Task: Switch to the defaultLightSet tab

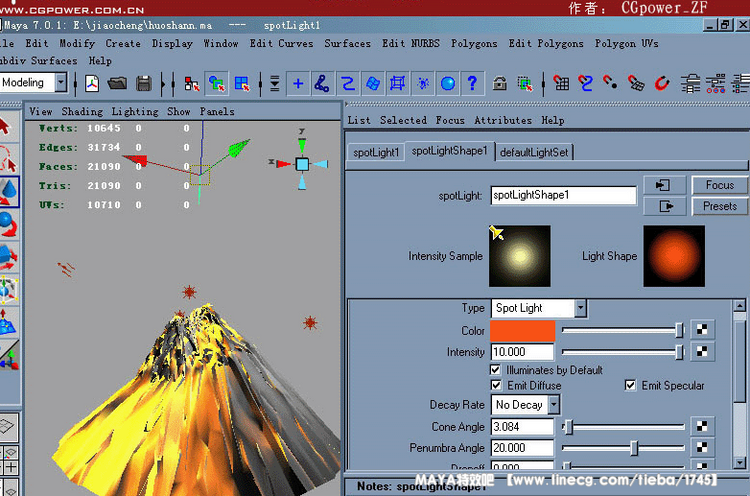Action: pos(534,153)
